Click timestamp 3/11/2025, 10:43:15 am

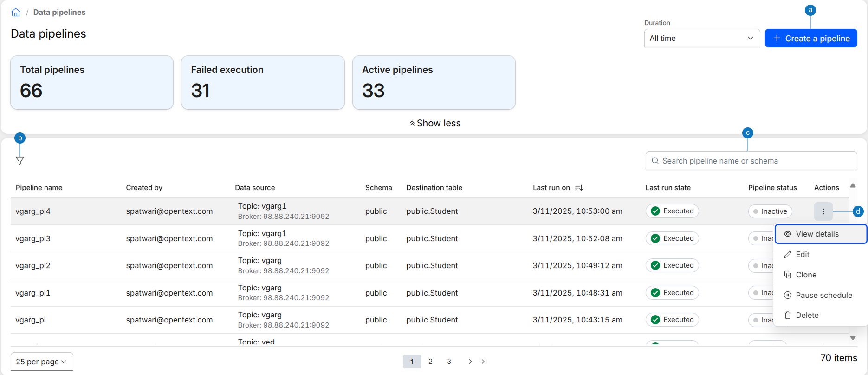577,320
